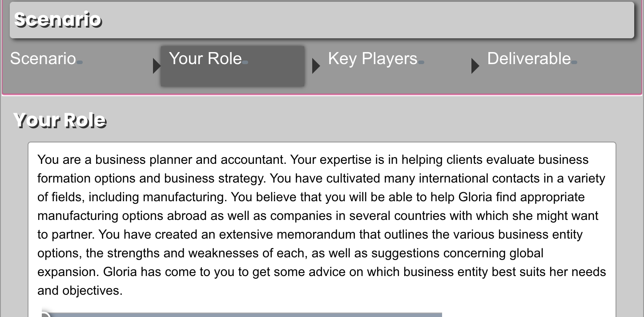
Task: Toggle the indicator next to Key Players
Action: (x=422, y=63)
